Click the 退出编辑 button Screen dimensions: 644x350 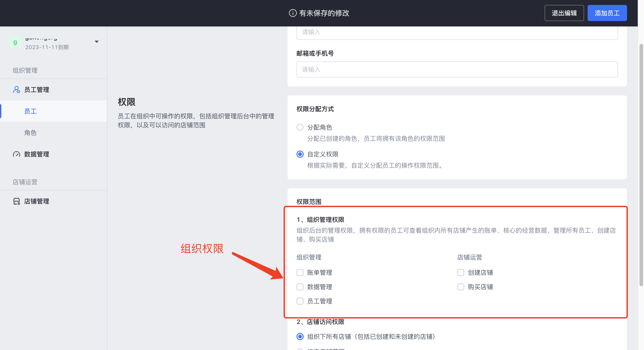point(564,13)
